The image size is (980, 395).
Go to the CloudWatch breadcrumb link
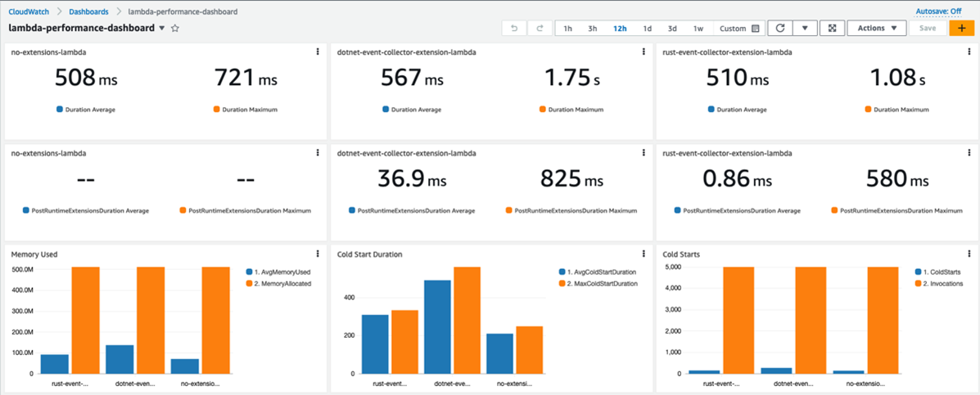[x=28, y=12]
